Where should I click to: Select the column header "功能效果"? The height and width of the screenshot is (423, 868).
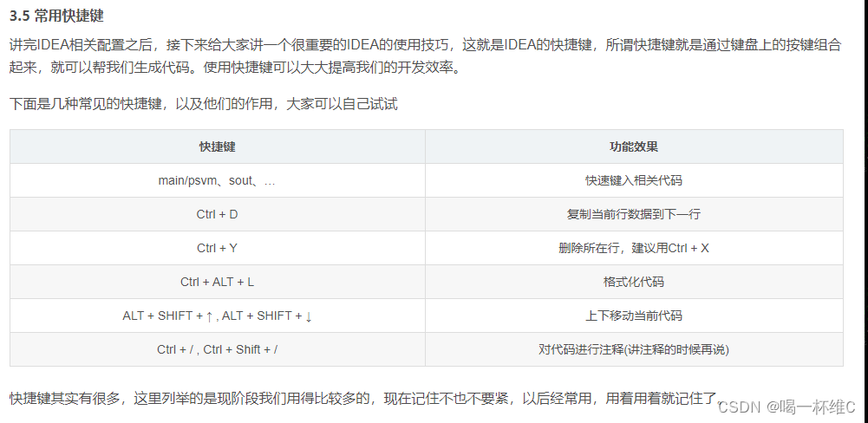pos(634,146)
